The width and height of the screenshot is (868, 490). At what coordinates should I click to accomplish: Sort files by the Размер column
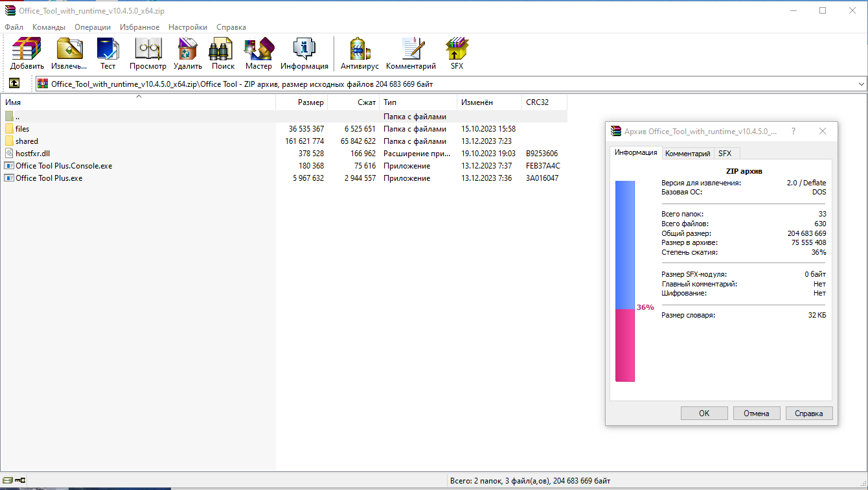pyautogui.click(x=302, y=102)
